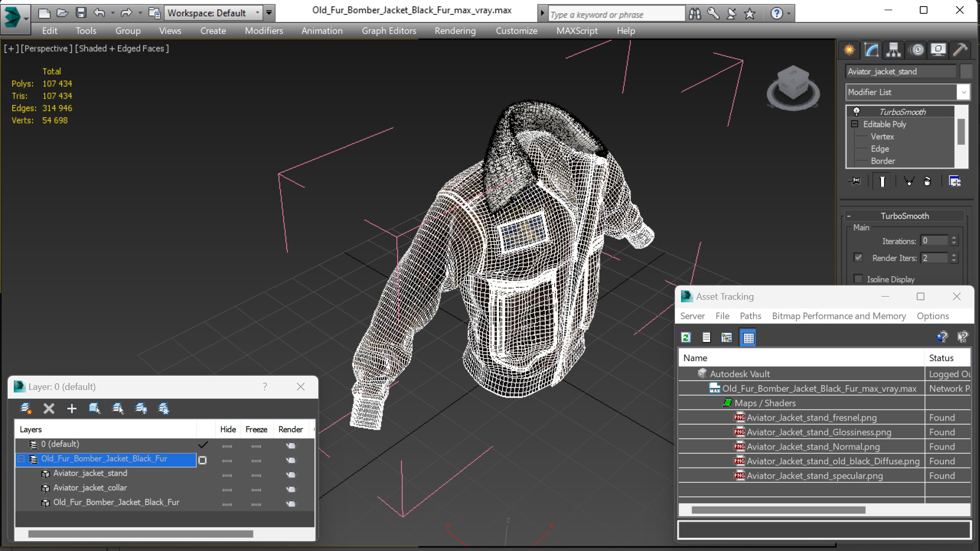This screenshot has width=980, height=551.
Task: Open the Hierarchy command panel tab
Action: tap(893, 49)
